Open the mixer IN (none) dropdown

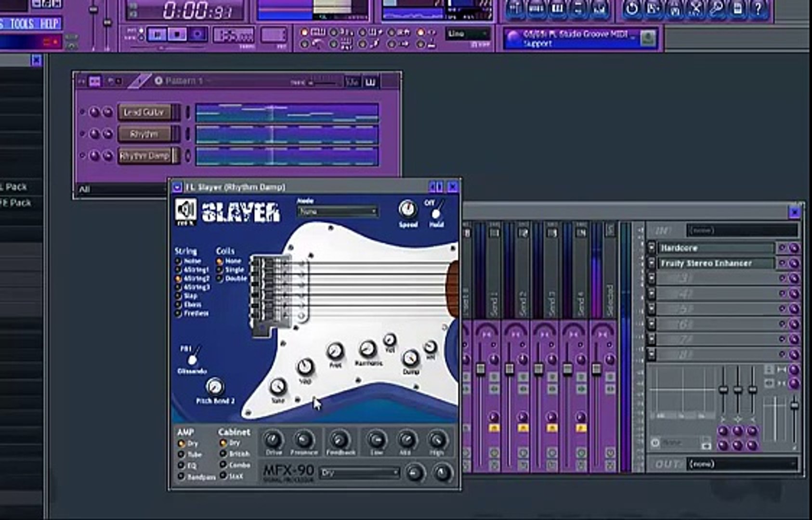click(742, 230)
